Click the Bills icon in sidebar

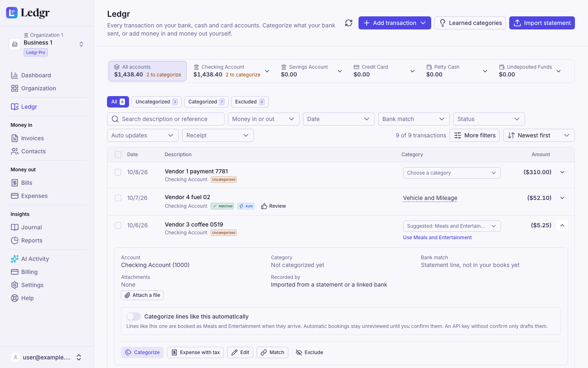click(x=15, y=183)
